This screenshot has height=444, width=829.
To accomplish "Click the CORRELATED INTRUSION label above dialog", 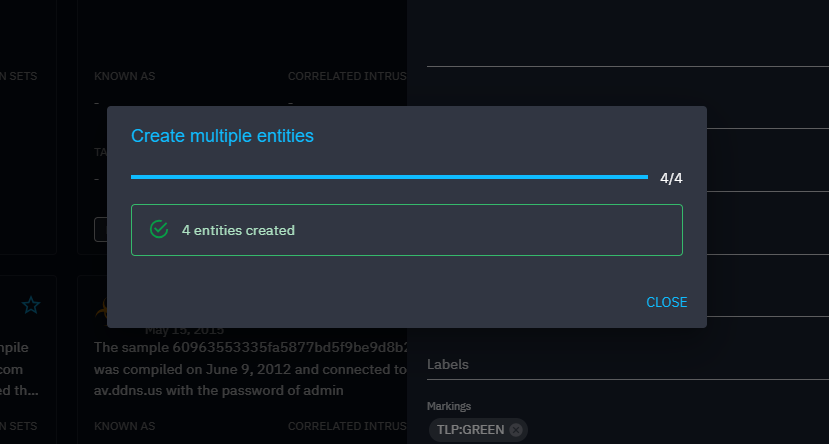I will click(346, 76).
